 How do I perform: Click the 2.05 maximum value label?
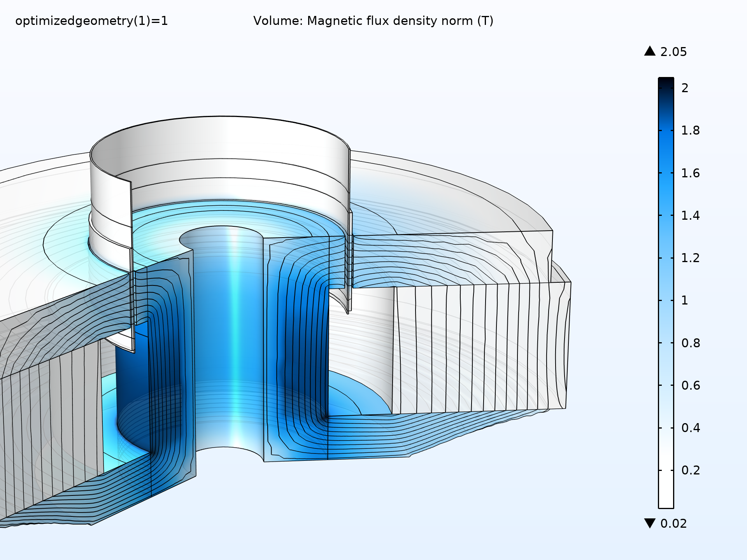click(673, 52)
